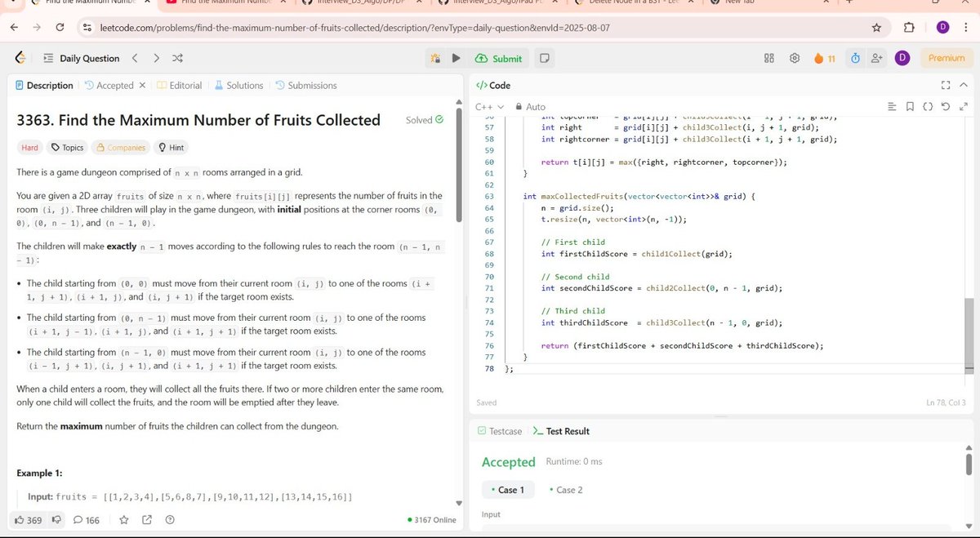The image size is (980, 538).
Task: Click the curly braces icon in editor
Action: coord(928,107)
